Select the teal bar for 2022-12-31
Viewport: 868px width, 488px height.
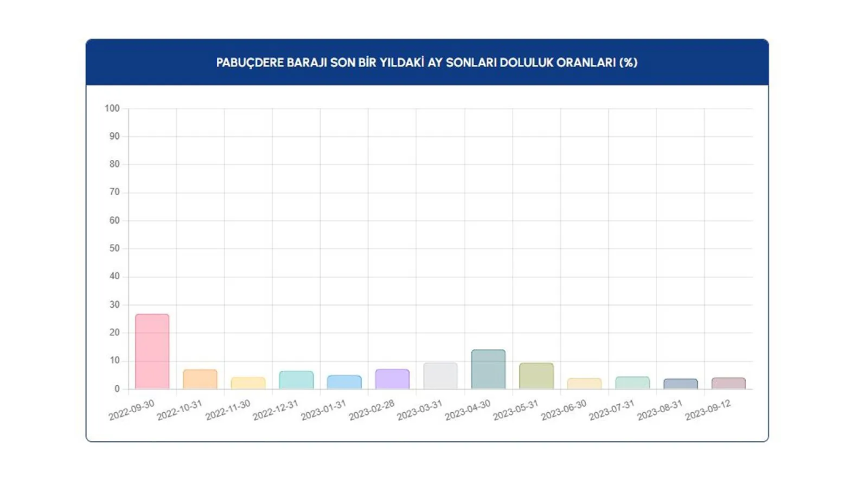pyautogui.click(x=296, y=380)
